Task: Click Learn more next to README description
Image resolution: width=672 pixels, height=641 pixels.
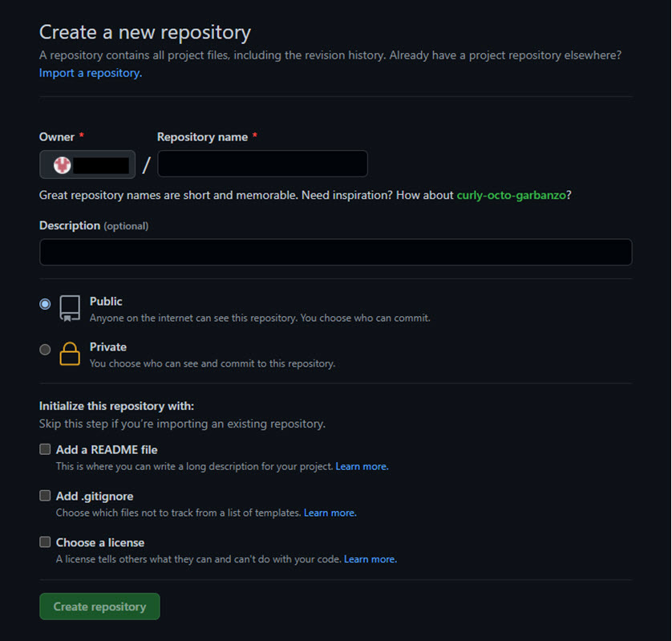Action: pyautogui.click(x=362, y=465)
